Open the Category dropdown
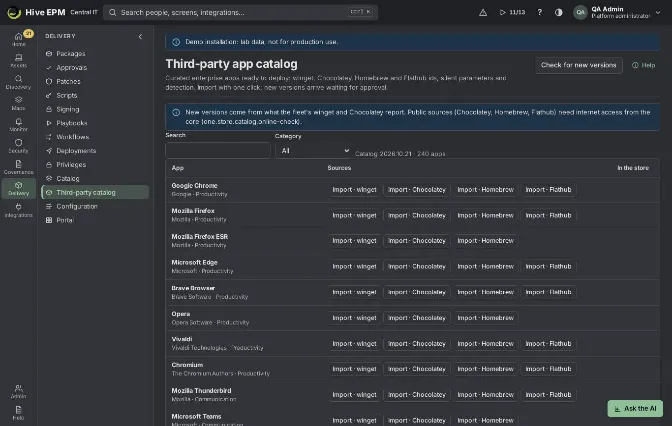Image resolution: width=672 pixels, height=426 pixels. pos(313,150)
